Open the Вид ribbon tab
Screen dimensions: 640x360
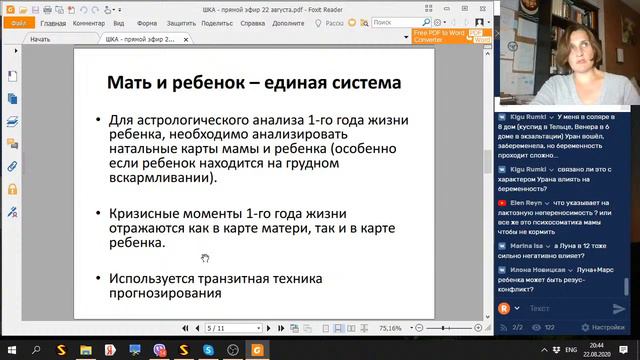[x=119, y=23]
